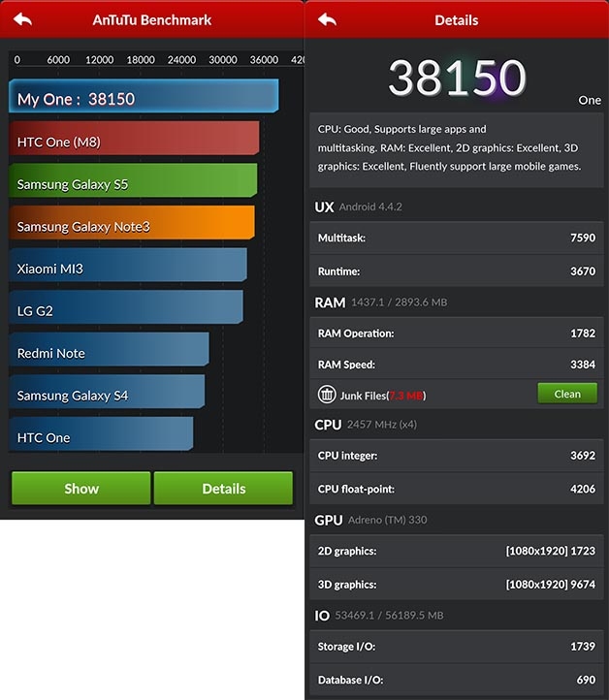Tap the RAM Speed: 3384 row
The height and width of the screenshot is (700, 609).
[x=457, y=365]
